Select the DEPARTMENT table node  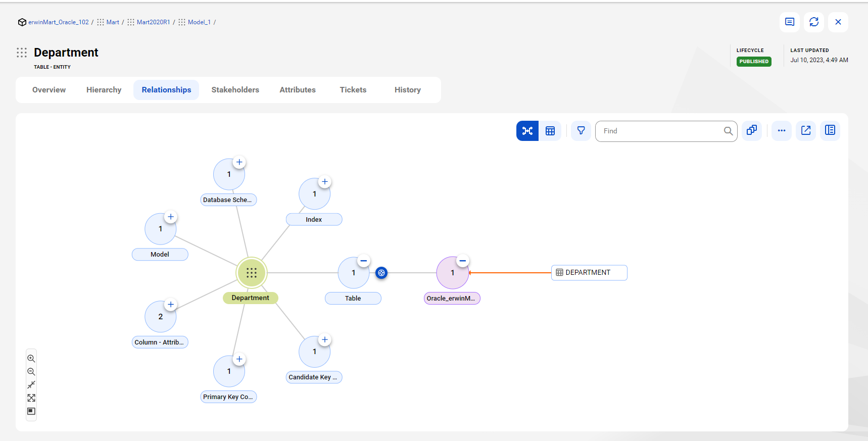click(589, 273)
